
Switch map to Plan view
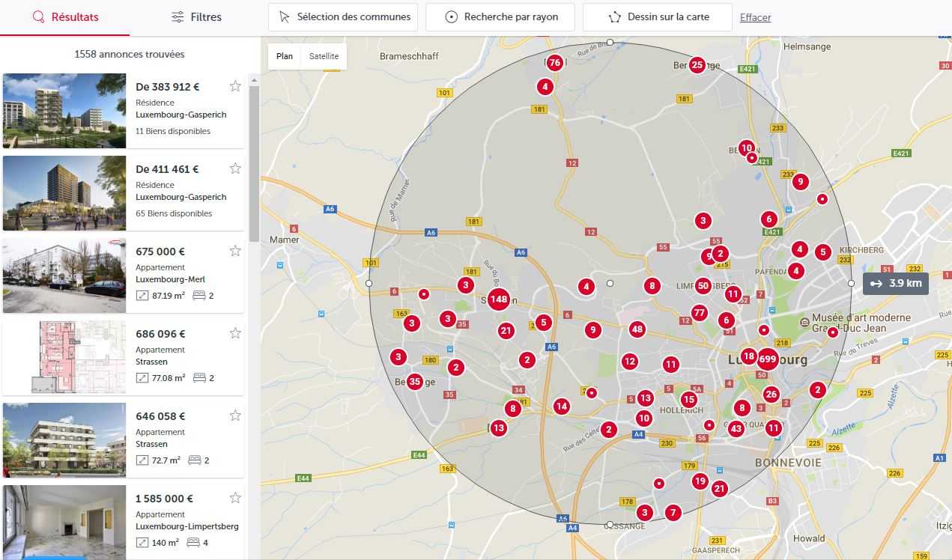285,56
